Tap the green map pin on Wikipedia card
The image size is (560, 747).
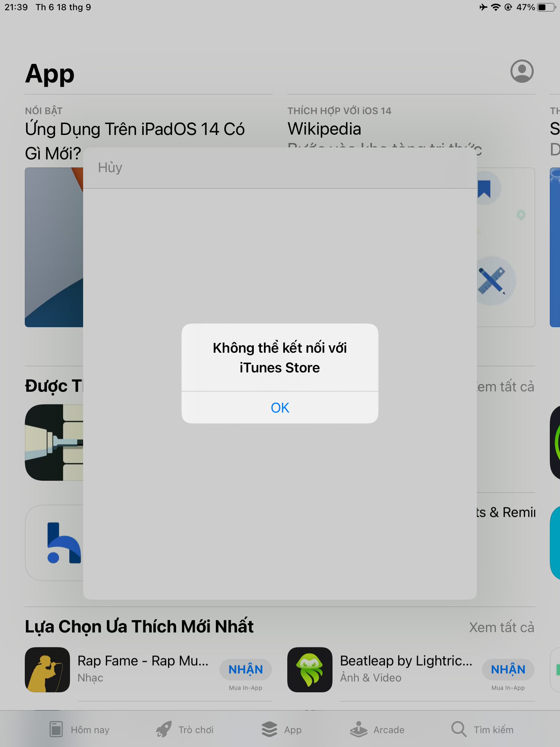tap(521, 215)
